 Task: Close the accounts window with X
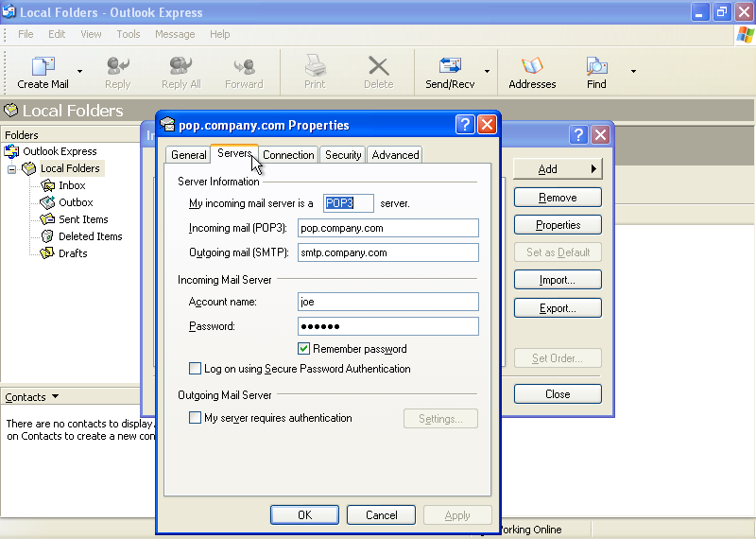coord(600,135)
